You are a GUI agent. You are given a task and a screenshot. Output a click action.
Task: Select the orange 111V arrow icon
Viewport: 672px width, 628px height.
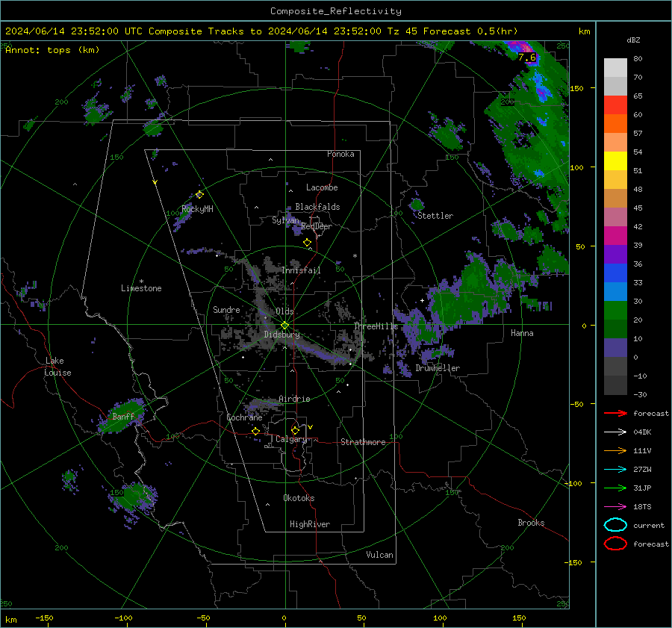point(615,450)
